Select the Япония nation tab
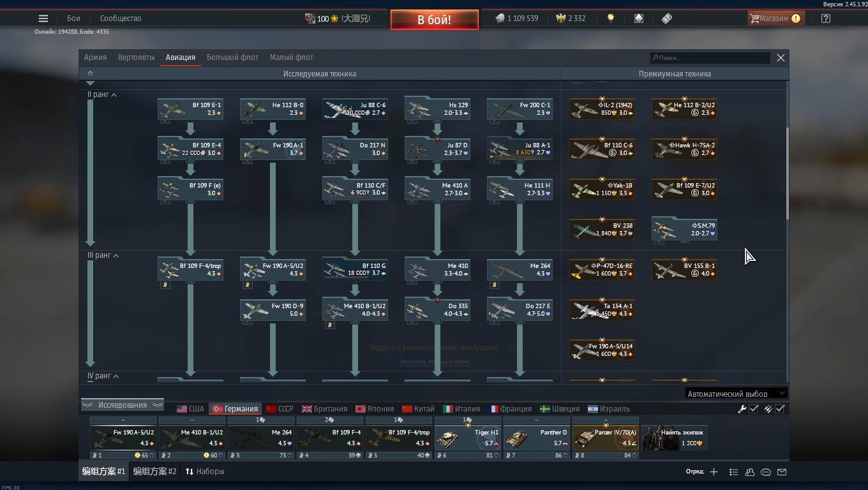The height and width of the screenshot is (490, 868). click(375, 409)
